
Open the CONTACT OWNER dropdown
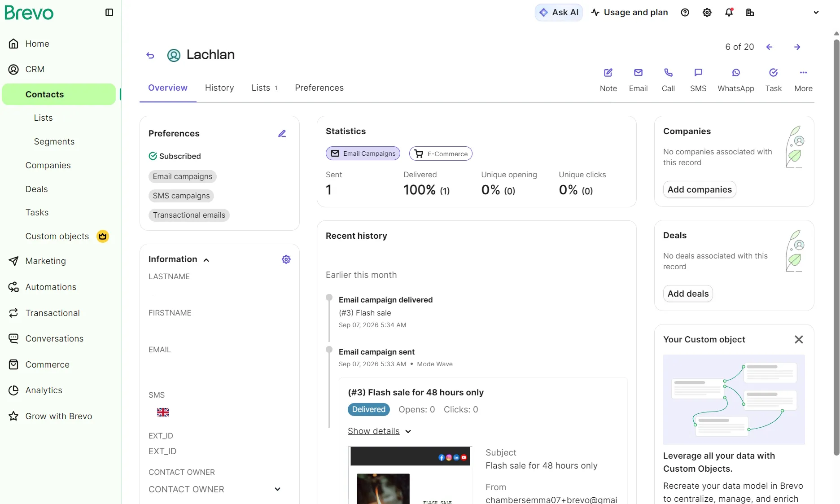215,490
